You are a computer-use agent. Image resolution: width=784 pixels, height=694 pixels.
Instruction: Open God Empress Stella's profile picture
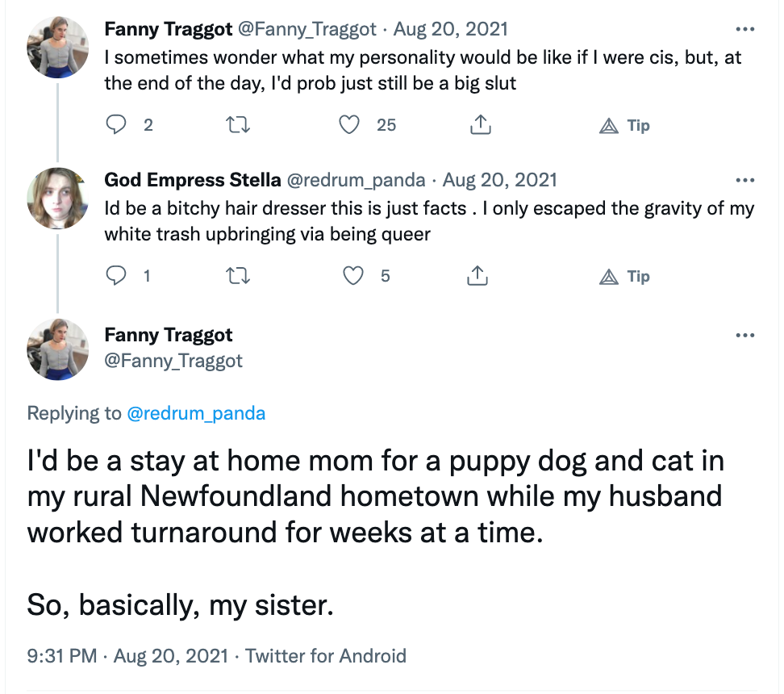[57, 199]
